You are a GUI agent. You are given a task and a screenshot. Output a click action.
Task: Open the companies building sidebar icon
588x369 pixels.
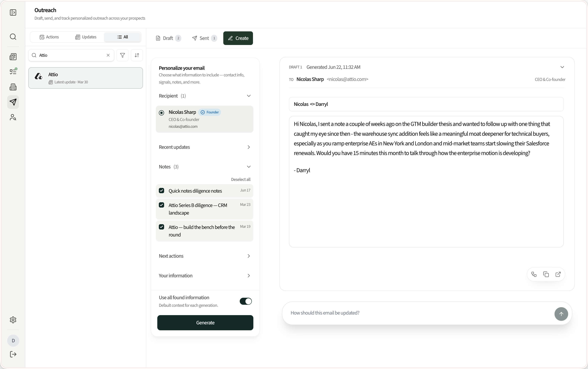coord(13,87)
